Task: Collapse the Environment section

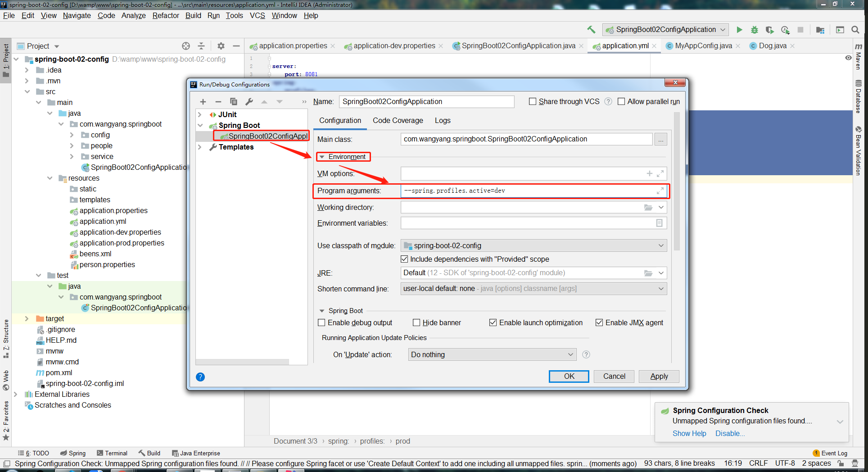Action: pos(322,157)
